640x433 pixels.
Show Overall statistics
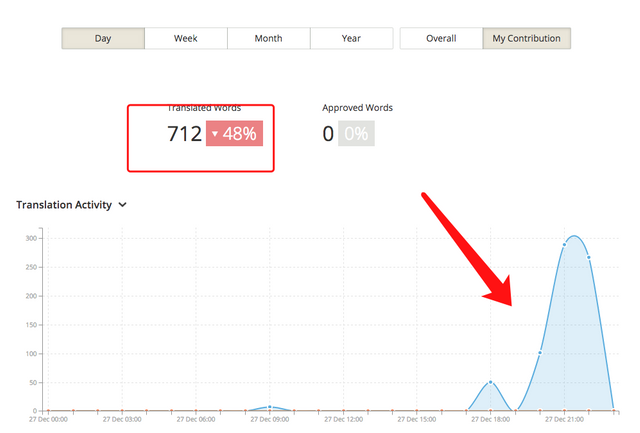point(441,38)
